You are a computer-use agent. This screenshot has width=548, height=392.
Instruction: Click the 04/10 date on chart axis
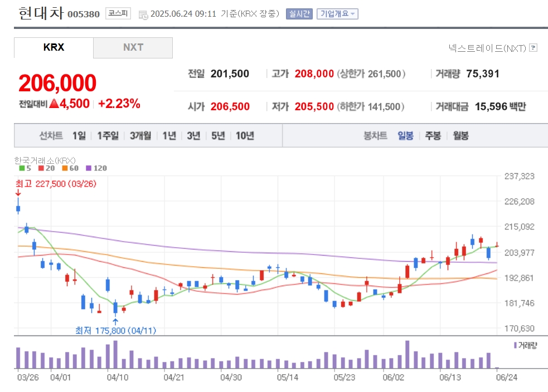tap(118, 378)
